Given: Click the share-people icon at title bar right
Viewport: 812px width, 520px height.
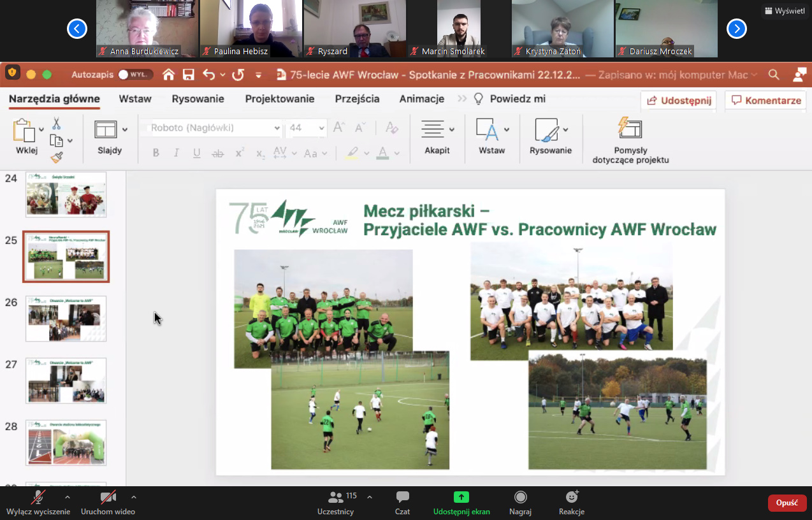Looking at the screenshot, I should 799,75.
